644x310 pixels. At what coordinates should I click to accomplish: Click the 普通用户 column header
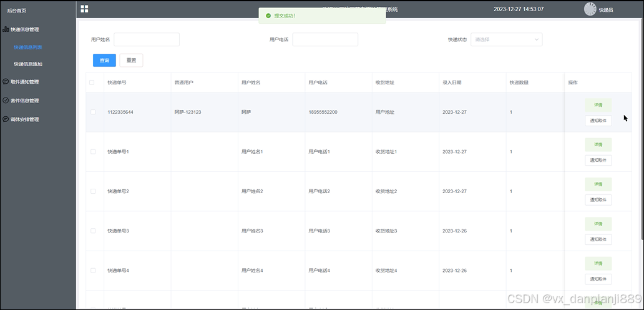tap(183, 82)
